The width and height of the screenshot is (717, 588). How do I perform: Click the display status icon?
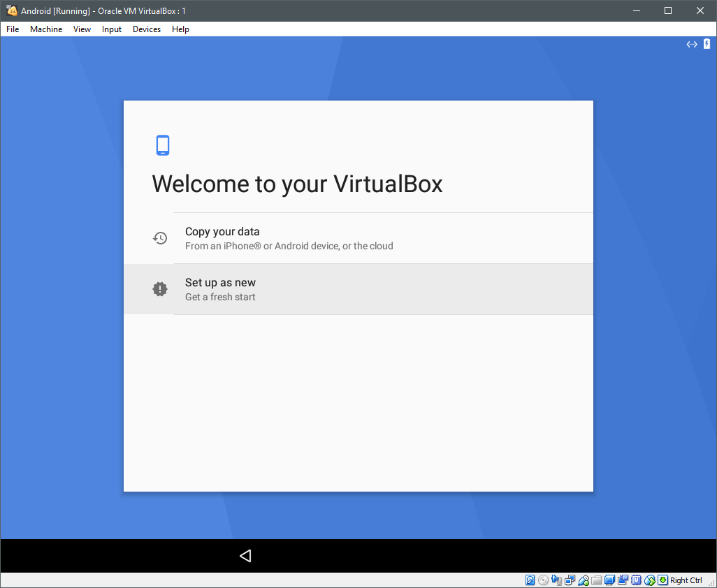609,580
